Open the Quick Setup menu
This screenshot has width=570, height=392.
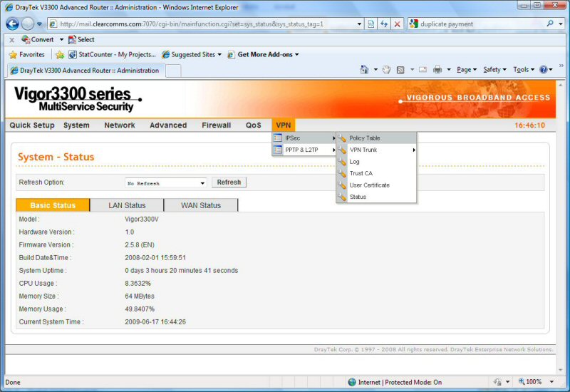coord(32,125)
